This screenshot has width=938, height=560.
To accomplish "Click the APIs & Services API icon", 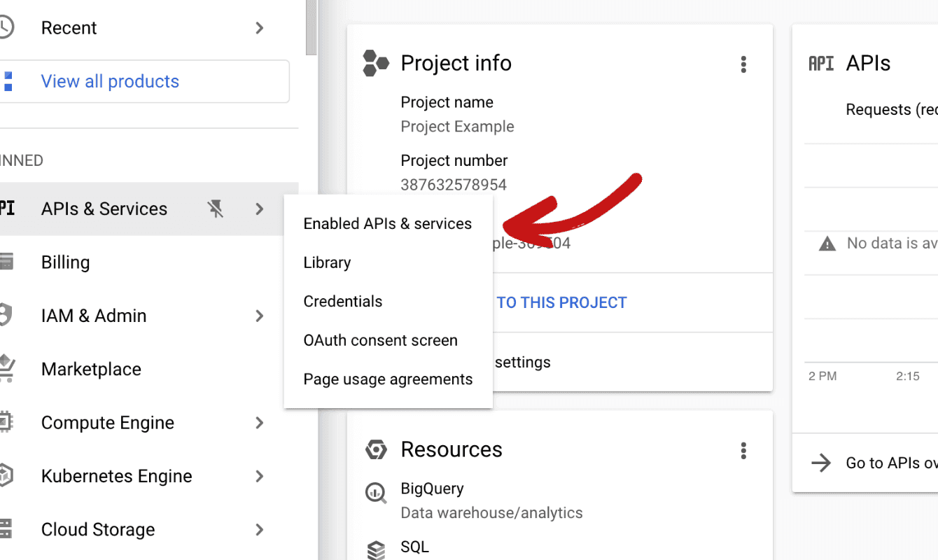I will coord(6,209).
